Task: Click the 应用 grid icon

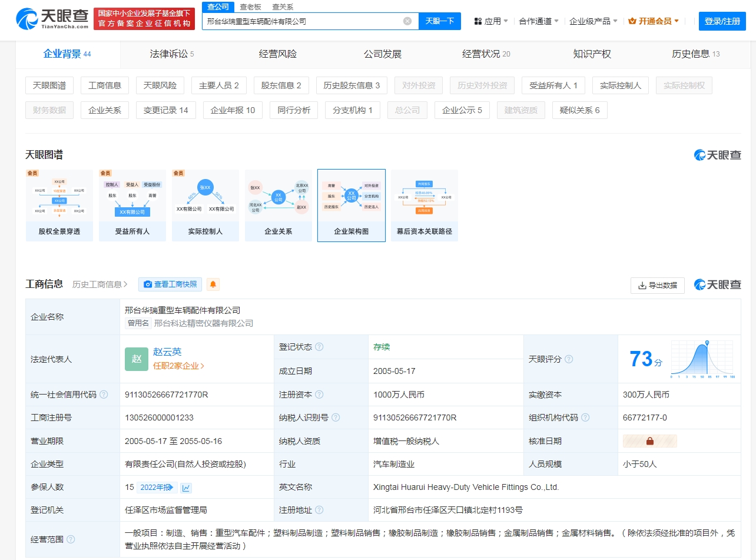Action: click(478, 21)
